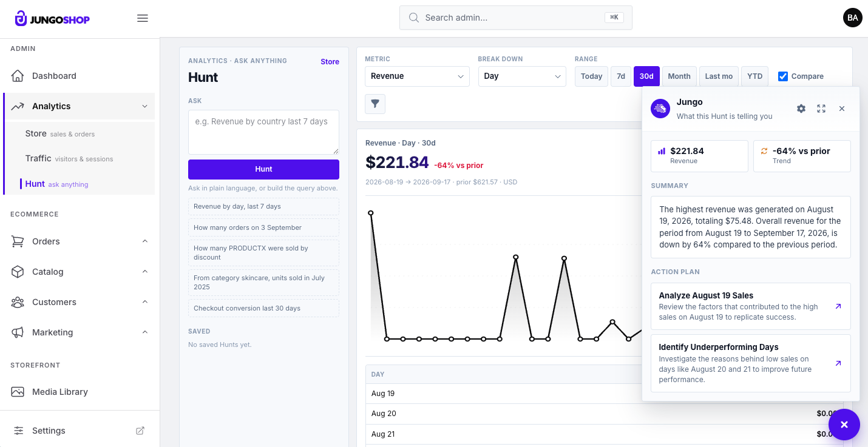Screen dimensions: 868x447
Task: Open Settings external link icon
Action: (140, 431)
